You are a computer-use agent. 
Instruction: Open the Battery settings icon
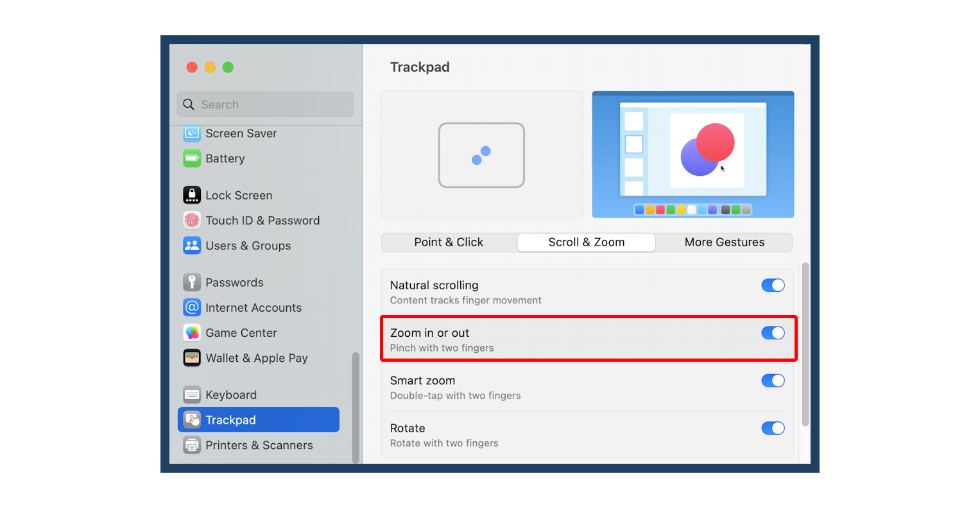tap(192, 158)
